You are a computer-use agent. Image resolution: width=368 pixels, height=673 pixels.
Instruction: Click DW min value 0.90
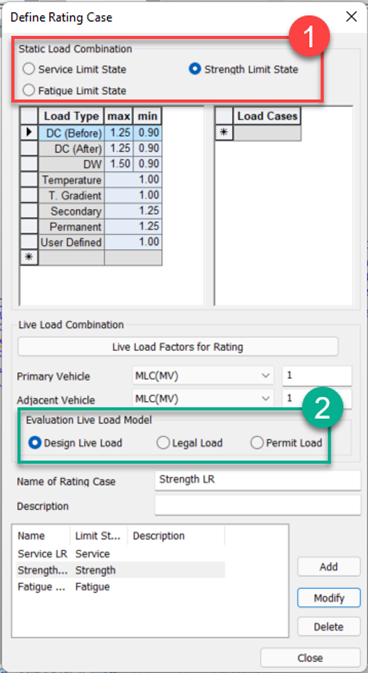click(x=148, y=164)
